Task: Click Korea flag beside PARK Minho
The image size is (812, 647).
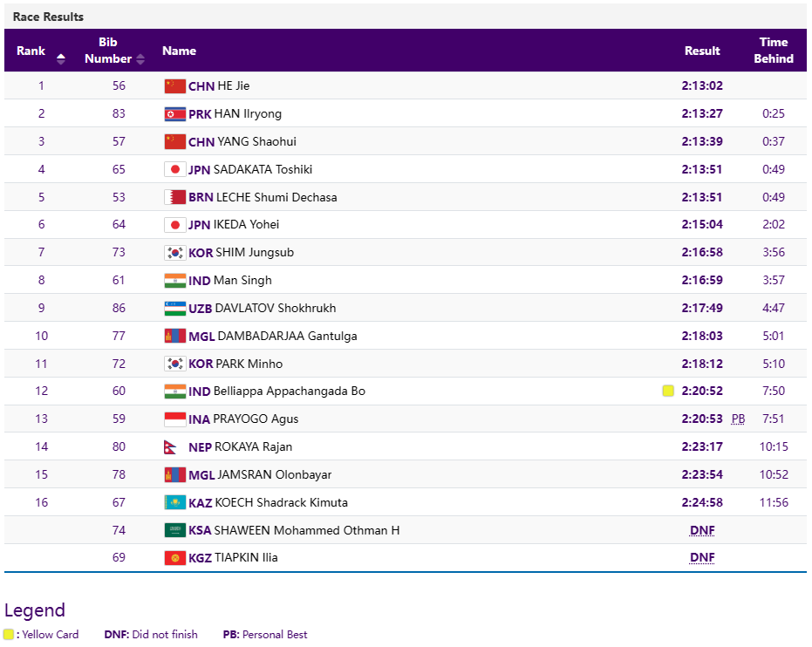Action: (175, 364)
